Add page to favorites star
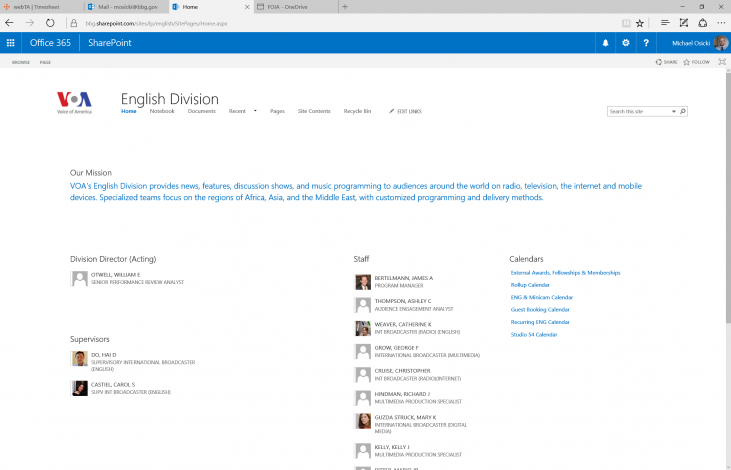This screenshot has height=470, width=731. [x=640, y=23]
